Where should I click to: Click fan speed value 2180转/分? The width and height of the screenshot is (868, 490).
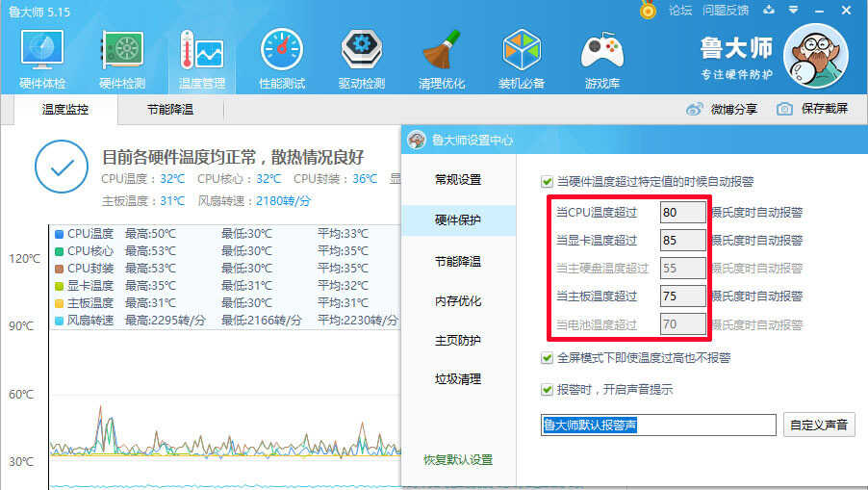[x=283, y=201]
